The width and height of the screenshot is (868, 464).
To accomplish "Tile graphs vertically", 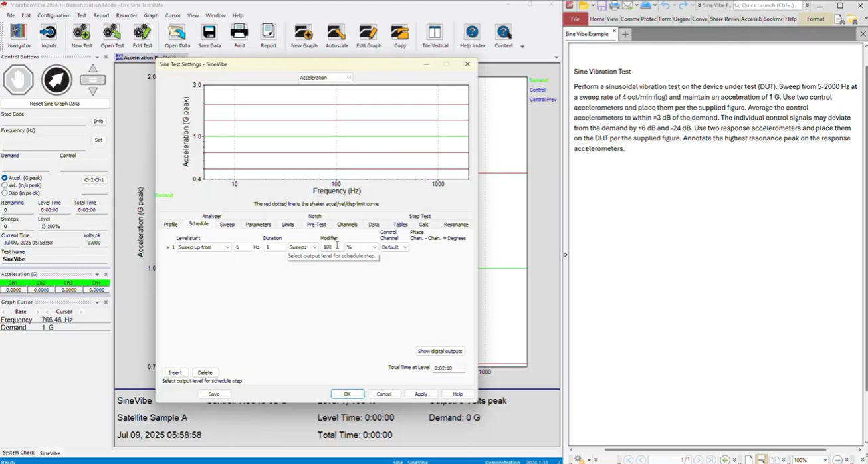I will (435, 33).
